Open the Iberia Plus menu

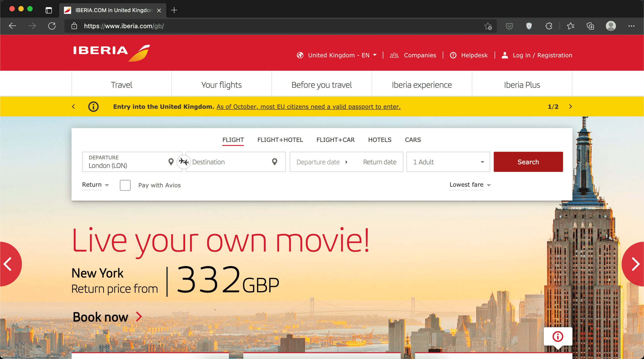[522, 85]
